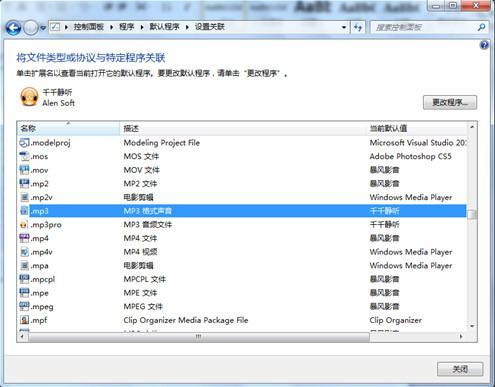Select the .mpe extension name

click(40, 293)
